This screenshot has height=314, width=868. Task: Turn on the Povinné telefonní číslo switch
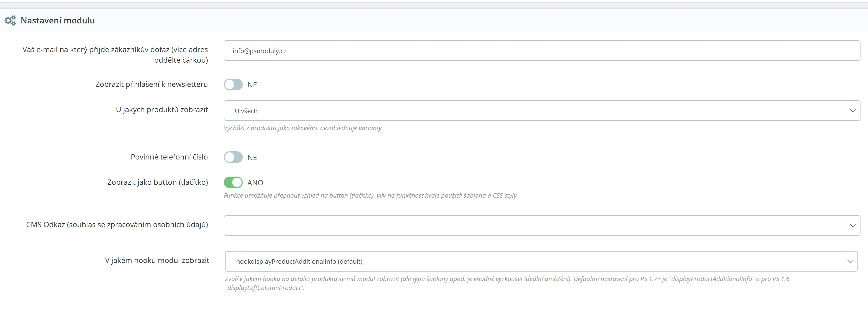coord(233,157)
